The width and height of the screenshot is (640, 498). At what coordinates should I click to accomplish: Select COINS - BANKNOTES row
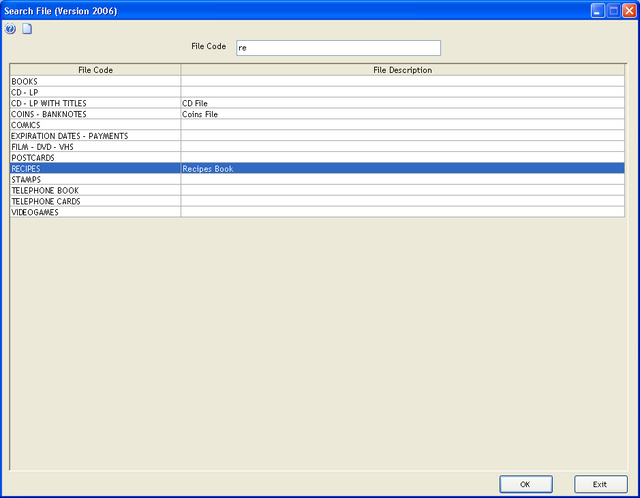pyautogui.click(x=317, y=114)
